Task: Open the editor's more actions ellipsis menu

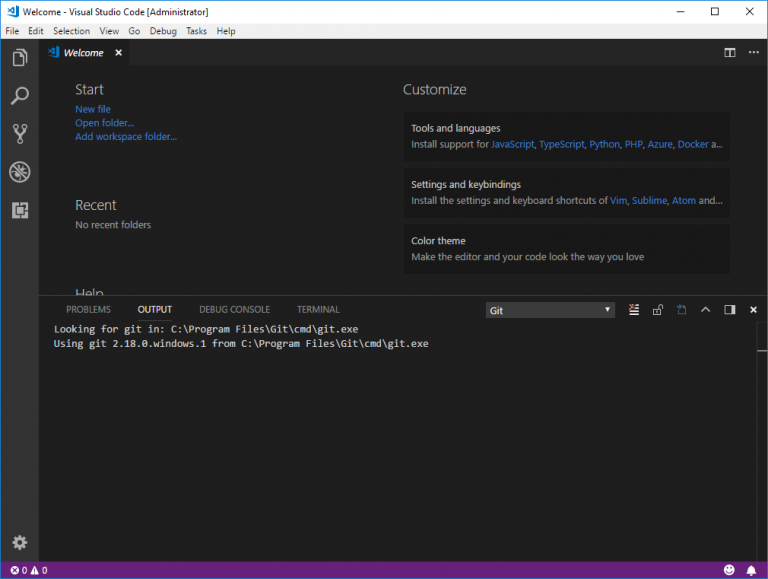Action: 752,53
